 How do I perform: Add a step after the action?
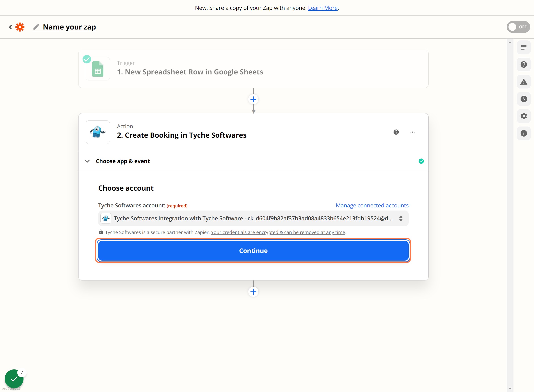click(253, 292)
